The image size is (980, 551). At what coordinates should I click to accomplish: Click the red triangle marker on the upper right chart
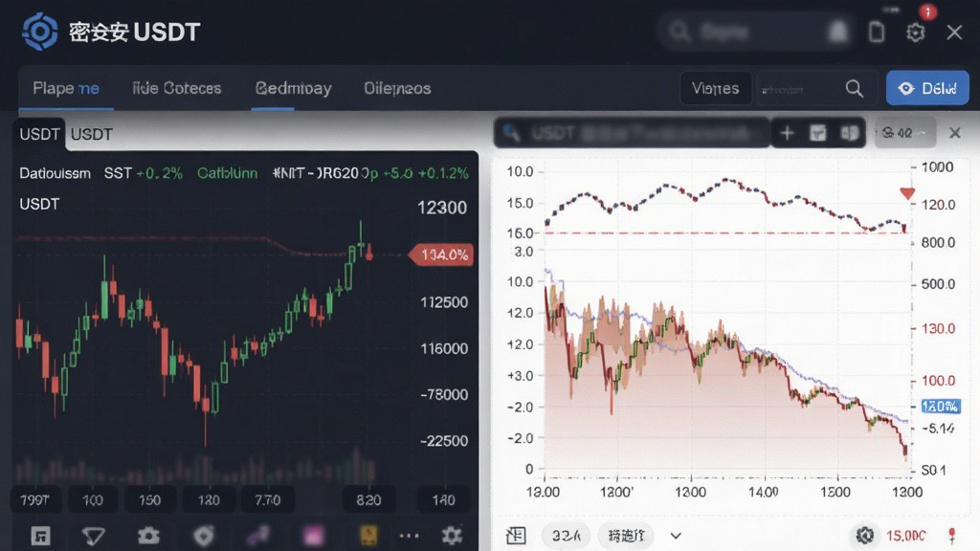[x=907, y=193]
